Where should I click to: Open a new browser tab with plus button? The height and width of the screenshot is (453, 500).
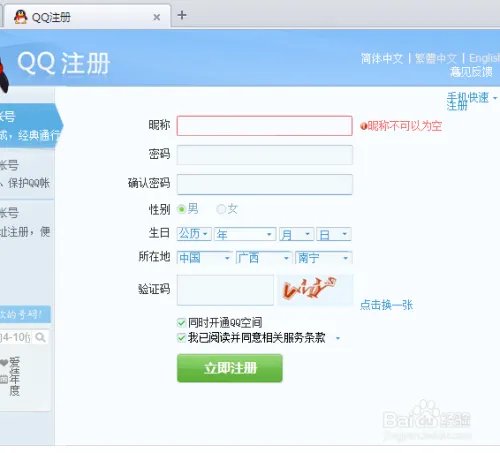(182, 15)
